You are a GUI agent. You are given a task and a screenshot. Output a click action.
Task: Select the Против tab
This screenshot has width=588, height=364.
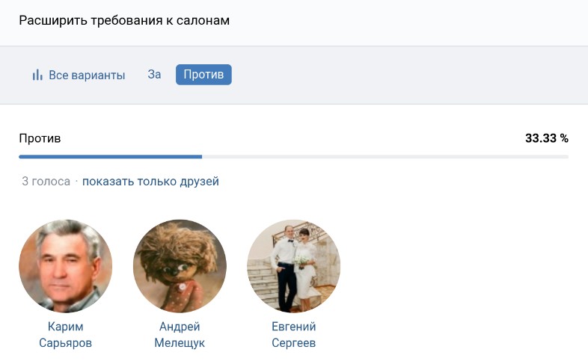pos(203,75)
